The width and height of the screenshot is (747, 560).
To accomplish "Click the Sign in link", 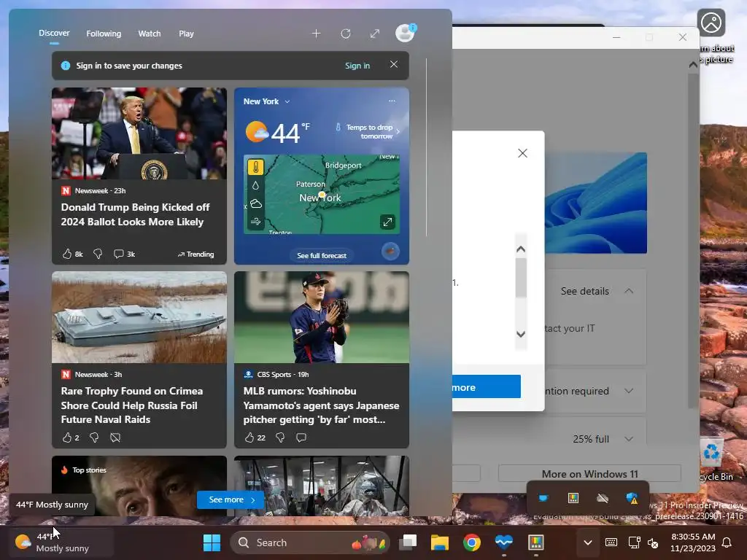I will (357, 66).
